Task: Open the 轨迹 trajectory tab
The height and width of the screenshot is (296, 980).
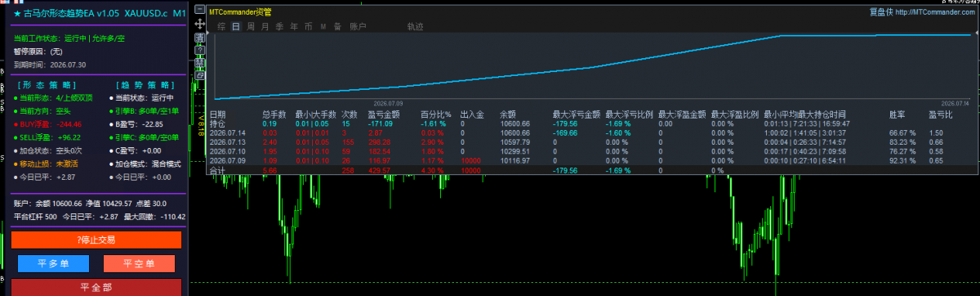Action: (415, 26)
